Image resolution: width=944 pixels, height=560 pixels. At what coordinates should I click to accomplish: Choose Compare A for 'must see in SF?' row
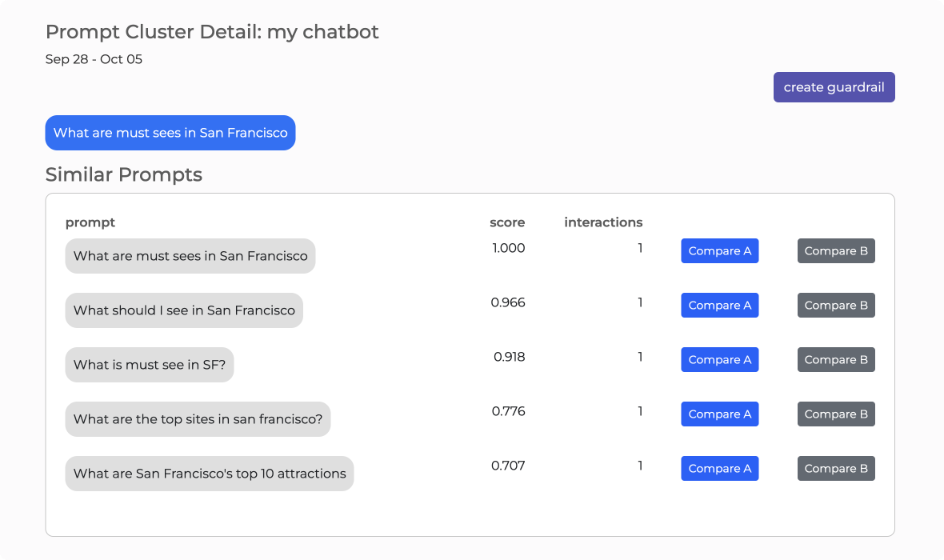[719, 360]
